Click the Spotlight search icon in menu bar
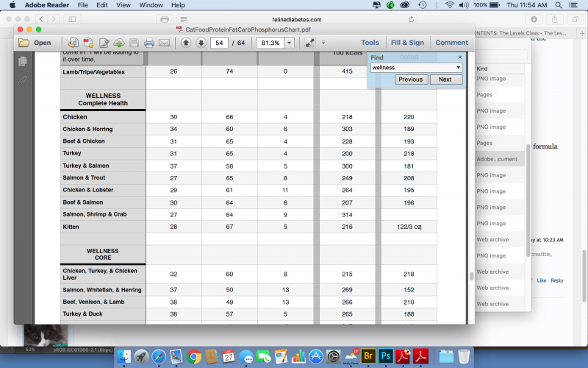The image size is (588, 368). pyautogui.click(x=559, y=5)
